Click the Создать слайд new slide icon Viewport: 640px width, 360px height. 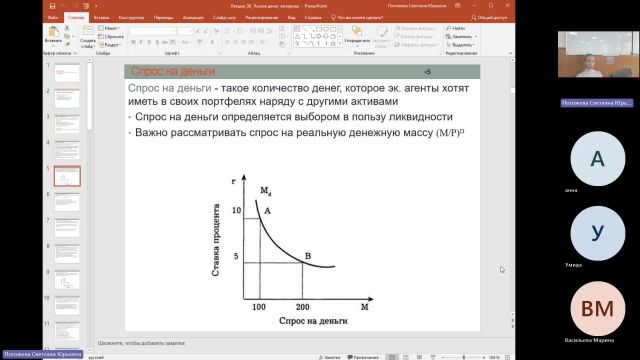88,31
